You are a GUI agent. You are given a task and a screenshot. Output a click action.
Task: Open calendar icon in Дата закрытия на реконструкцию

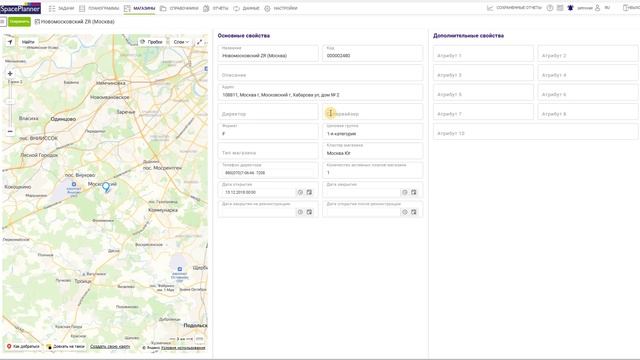[x=309, y=212]
